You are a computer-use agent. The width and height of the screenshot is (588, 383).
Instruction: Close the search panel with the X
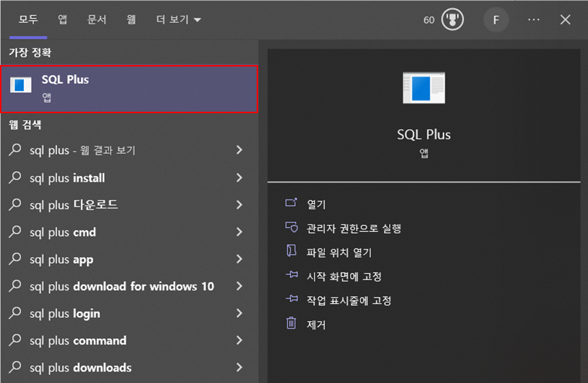tap(565, 20)
